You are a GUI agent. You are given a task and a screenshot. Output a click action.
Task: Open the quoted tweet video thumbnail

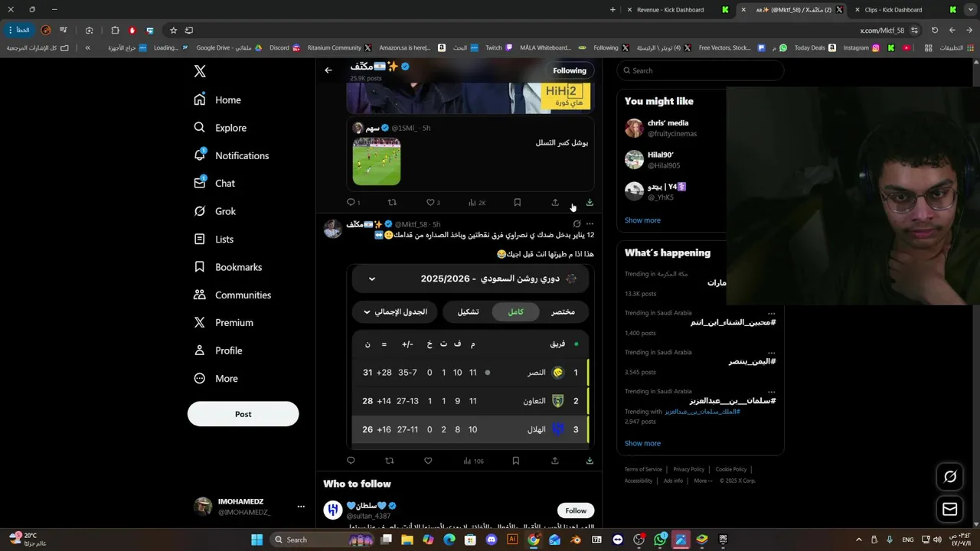coord(377,161)
